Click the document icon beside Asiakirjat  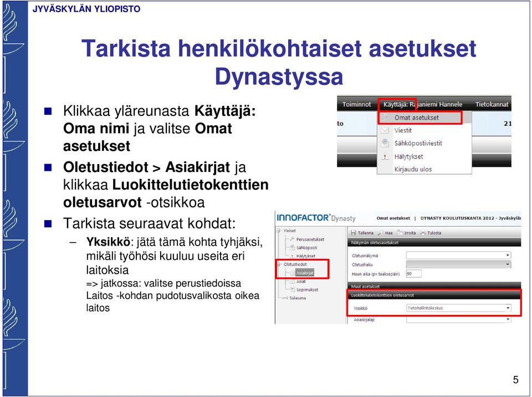click(x=292, y=273)
